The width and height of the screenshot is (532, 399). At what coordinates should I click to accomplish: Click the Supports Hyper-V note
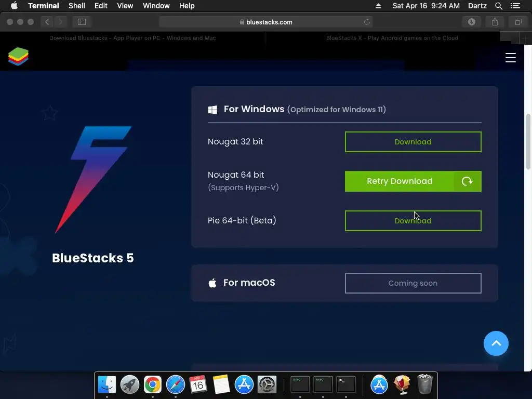click(243, 188)
